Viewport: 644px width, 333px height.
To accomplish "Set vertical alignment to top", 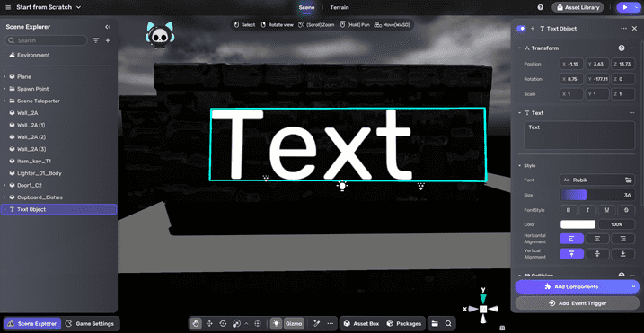I will click(571, 254).
